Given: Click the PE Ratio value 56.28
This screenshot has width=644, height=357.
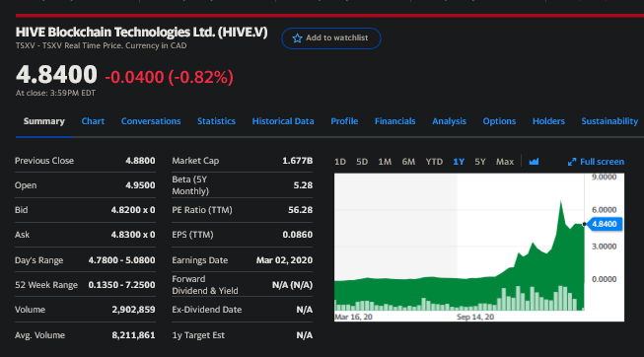Looking at the screenshot, I should click(x=300, y=210).
